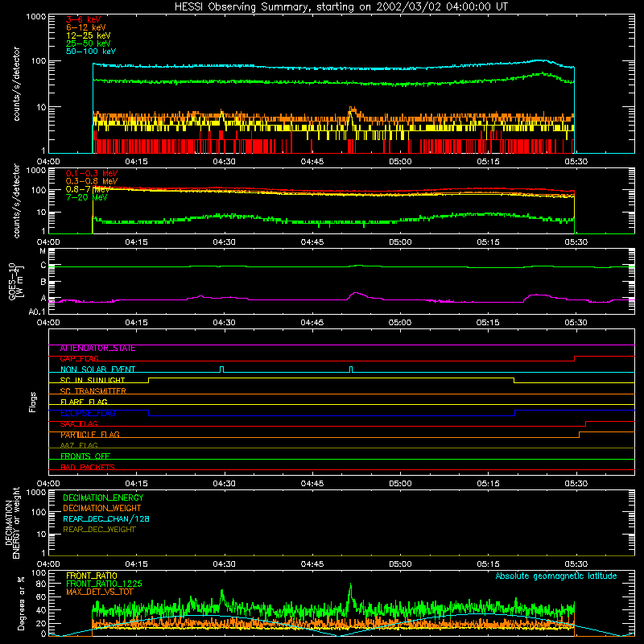Click the NON_SOLAR_EVENT flag label
Image resolution: width=644 pixels, height=644 pixels.
coord(97,369)
